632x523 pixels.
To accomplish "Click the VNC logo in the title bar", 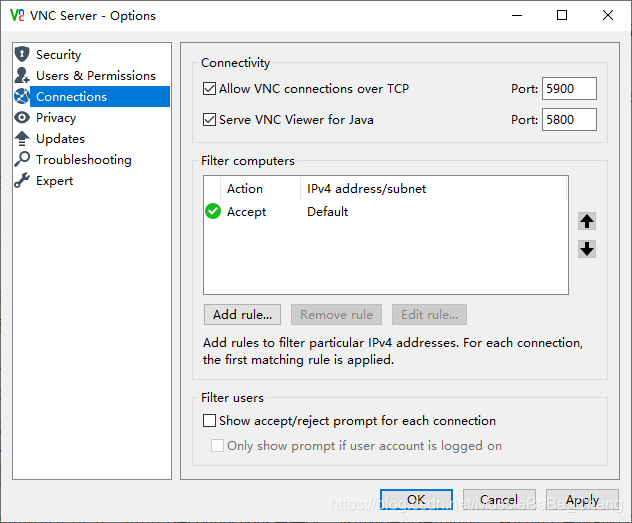I will [17, 15].
